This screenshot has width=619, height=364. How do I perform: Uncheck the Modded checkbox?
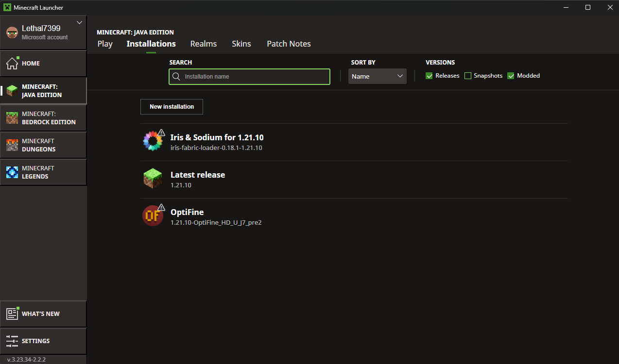pos(511,76)
